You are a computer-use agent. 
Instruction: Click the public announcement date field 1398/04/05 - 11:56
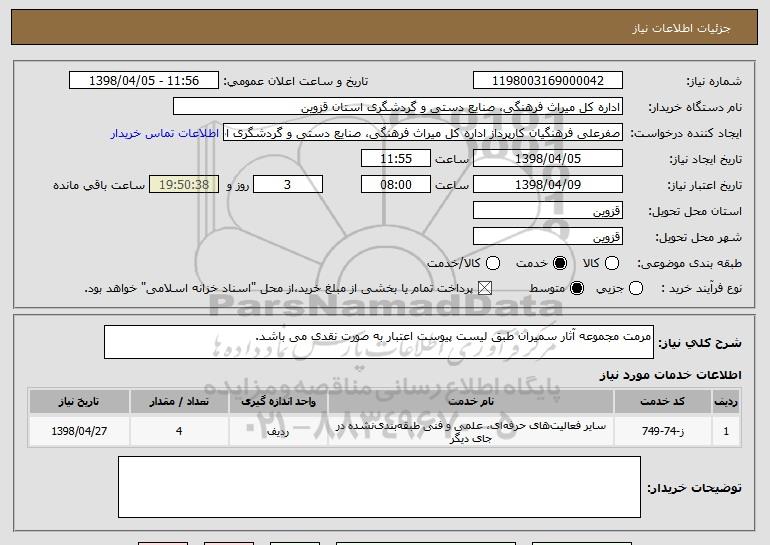click(144, 81)
